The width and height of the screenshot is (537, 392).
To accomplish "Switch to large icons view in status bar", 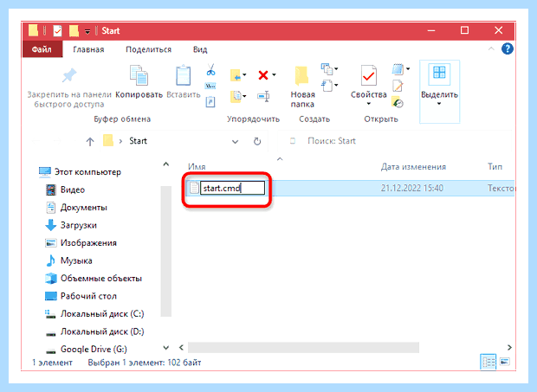I will point(505,362).
